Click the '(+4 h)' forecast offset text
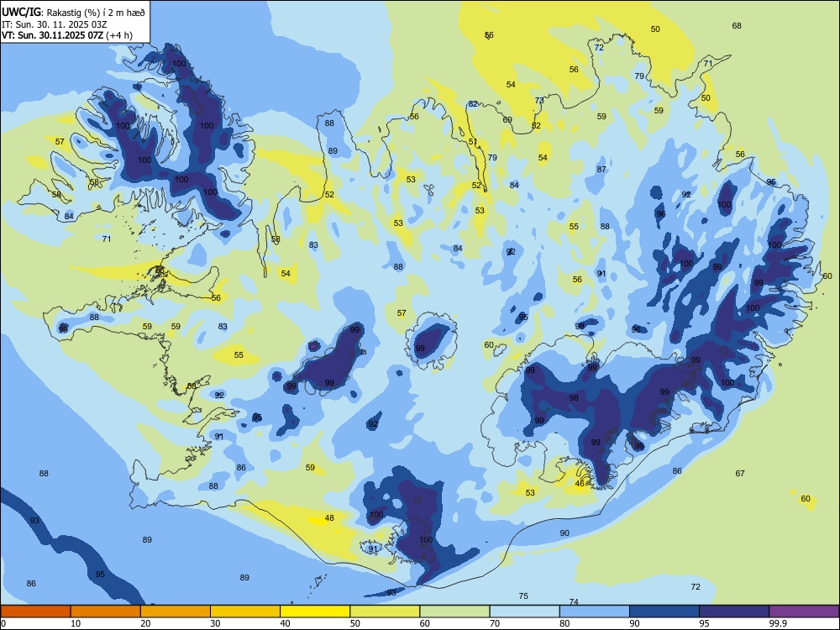The width and height of the screenshot is (840, 630). 119,36
